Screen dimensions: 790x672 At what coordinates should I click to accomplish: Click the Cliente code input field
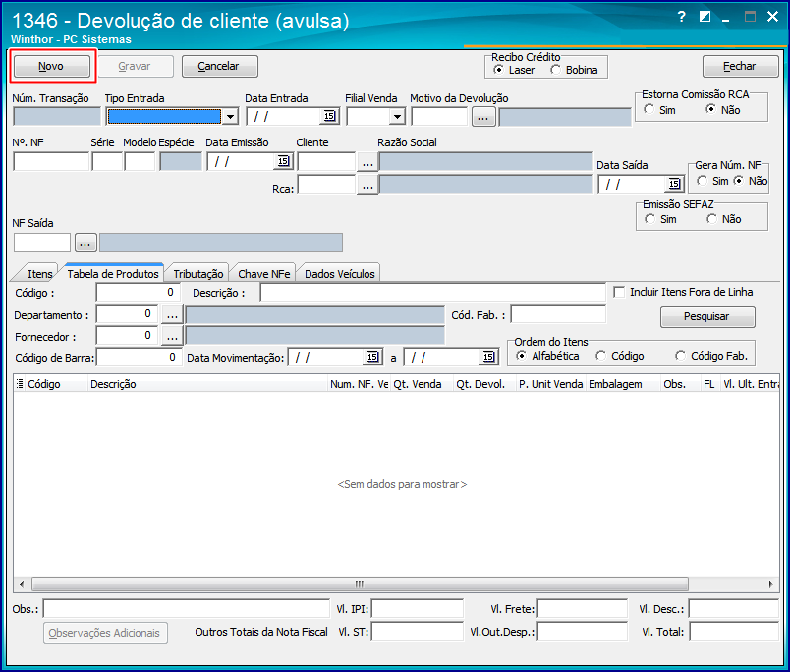[326, 162]
